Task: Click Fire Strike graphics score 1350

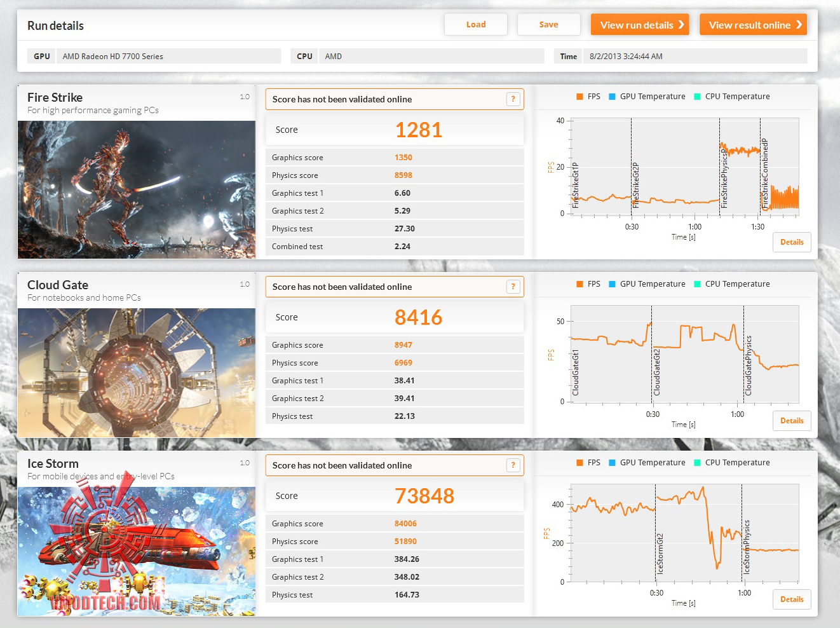Action: pos(403,158)
